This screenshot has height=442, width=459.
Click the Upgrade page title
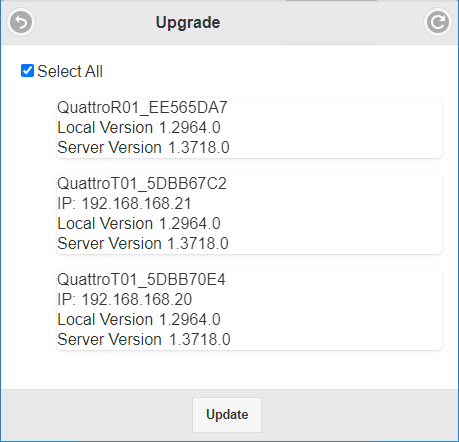pos(188,22)
